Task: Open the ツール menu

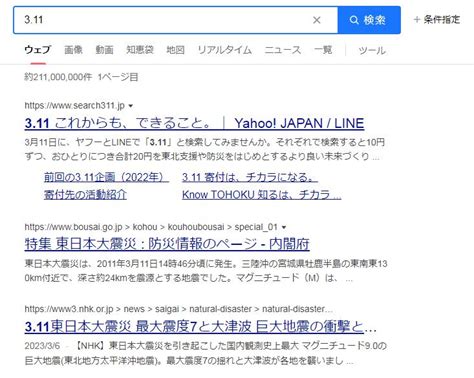Action: 372,50
